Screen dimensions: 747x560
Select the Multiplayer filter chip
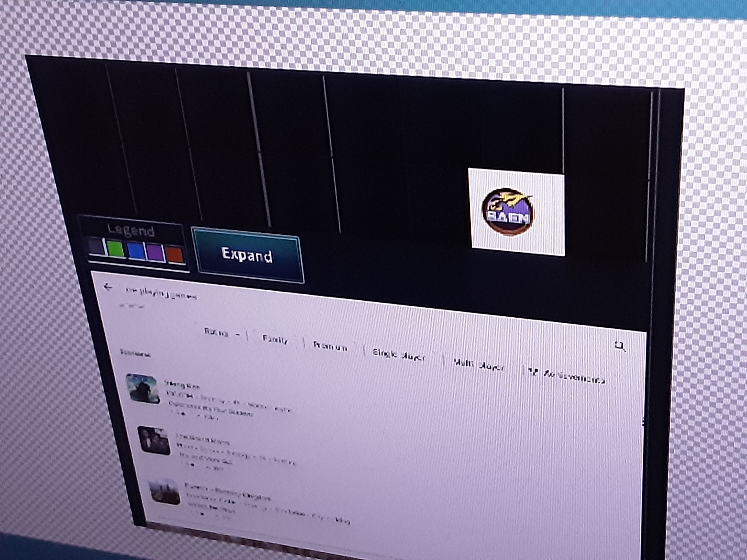478,366
